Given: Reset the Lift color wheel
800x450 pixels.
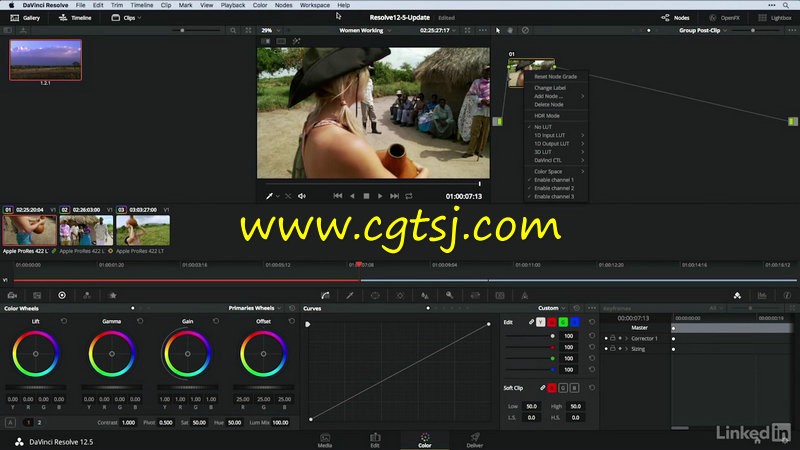Looking at the screenshot, I should (x=64, y=321).
